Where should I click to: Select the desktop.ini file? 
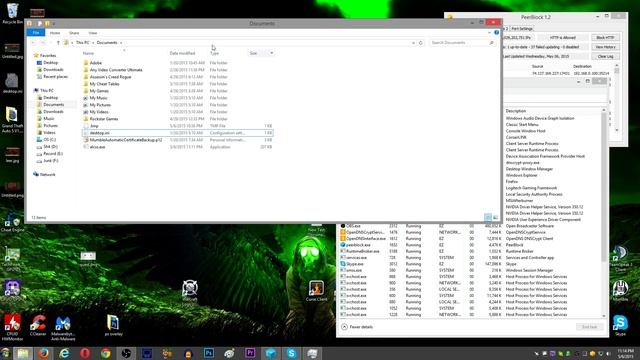pos(177,133)
